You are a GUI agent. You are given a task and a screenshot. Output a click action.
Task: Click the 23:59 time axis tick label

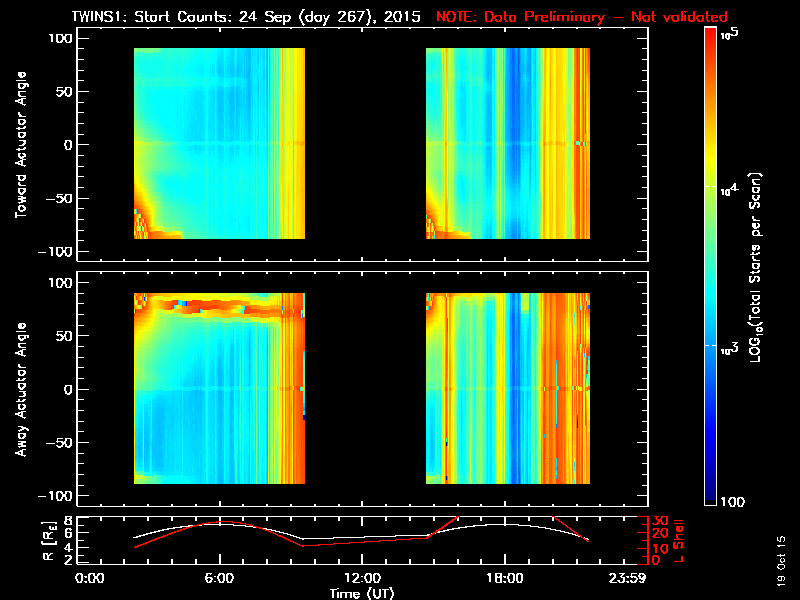coord(627,579)
